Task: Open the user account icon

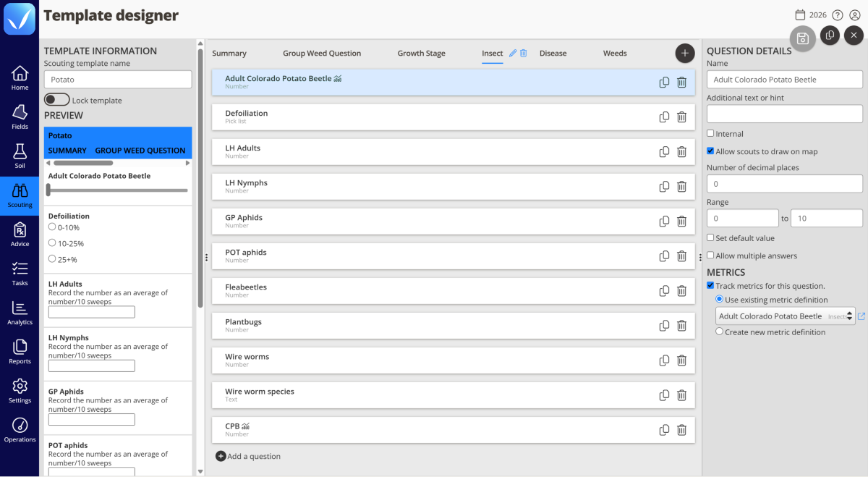Action: (x=855, y=15)
